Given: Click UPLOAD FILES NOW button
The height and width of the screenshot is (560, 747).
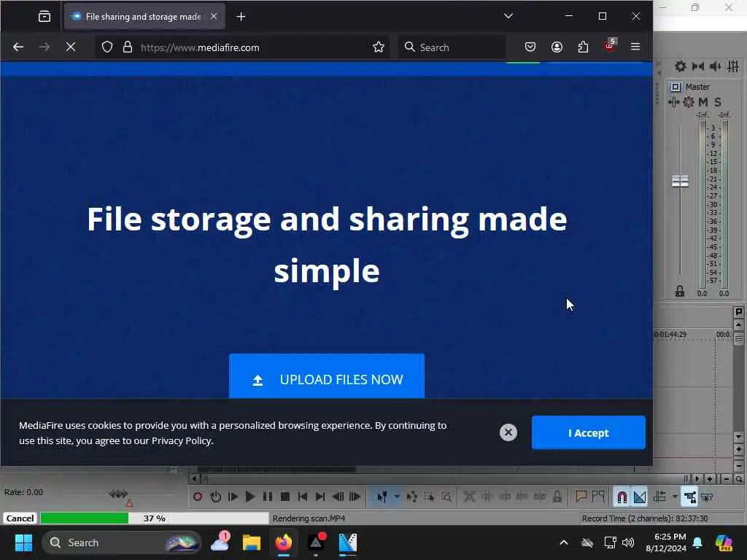Looking at the screenshot, I should [327, 376].
